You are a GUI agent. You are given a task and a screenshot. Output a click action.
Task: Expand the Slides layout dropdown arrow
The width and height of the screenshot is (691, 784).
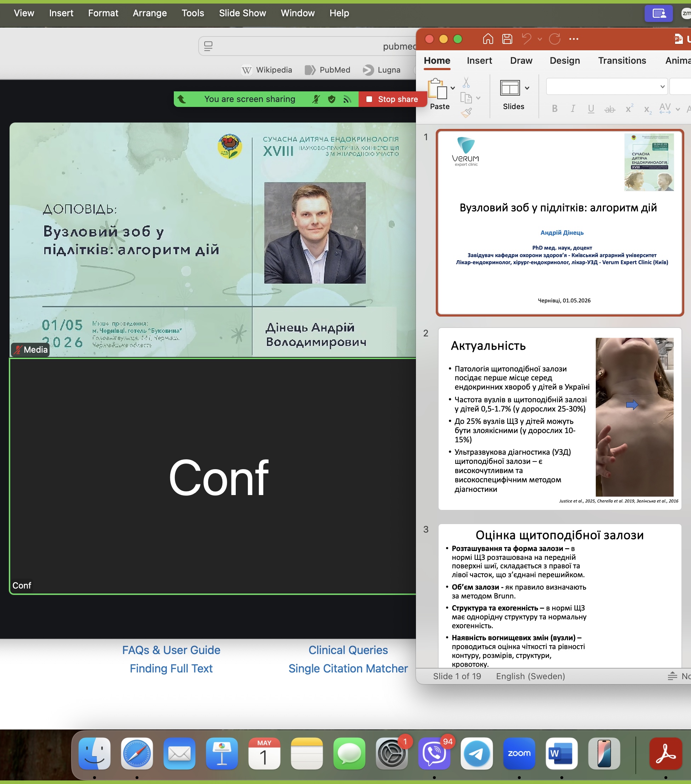527,88
